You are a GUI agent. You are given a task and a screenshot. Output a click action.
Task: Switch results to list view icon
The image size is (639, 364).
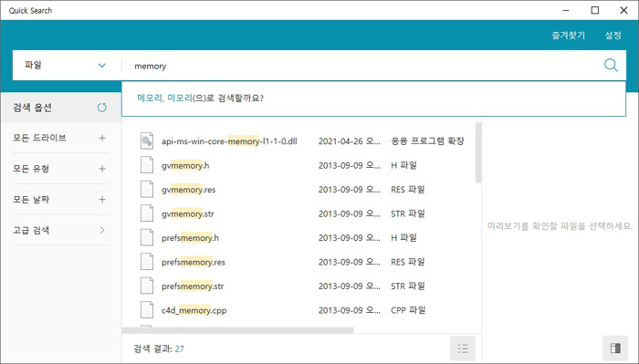(463, 348)
